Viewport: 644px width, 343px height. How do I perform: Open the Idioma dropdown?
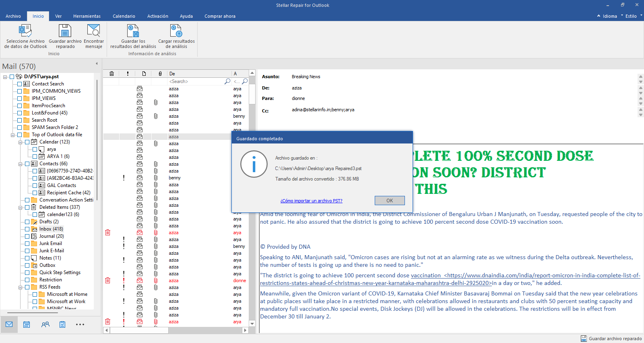pos(610,16)
